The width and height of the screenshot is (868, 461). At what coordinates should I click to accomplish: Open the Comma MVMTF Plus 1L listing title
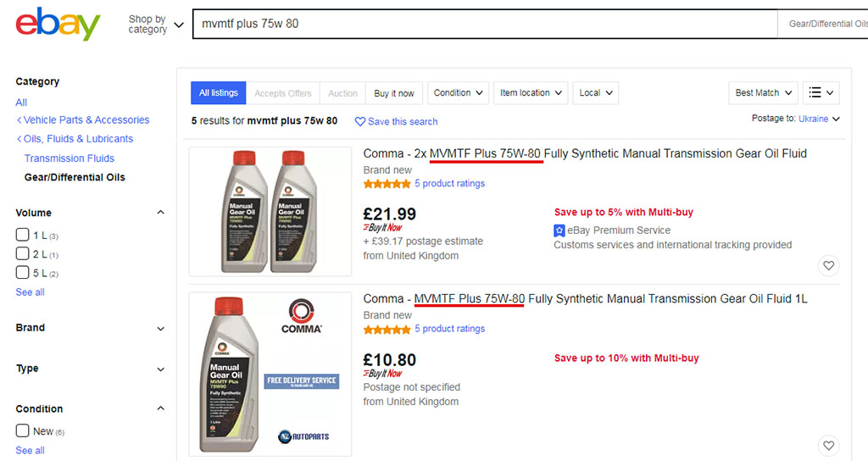point(585,299)
